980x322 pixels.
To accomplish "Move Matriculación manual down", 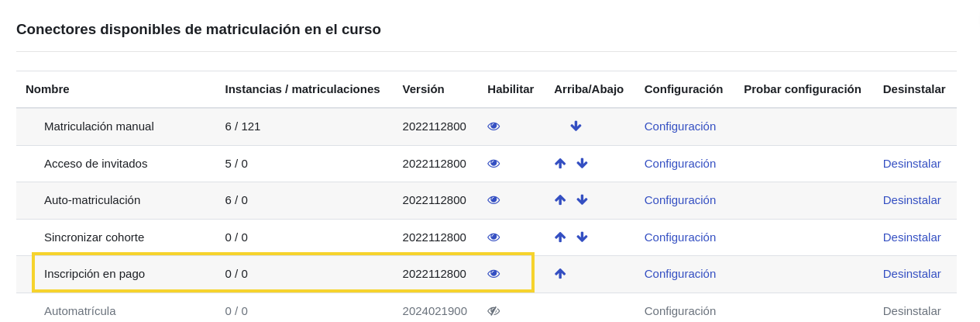I will (x=576, y=126).
